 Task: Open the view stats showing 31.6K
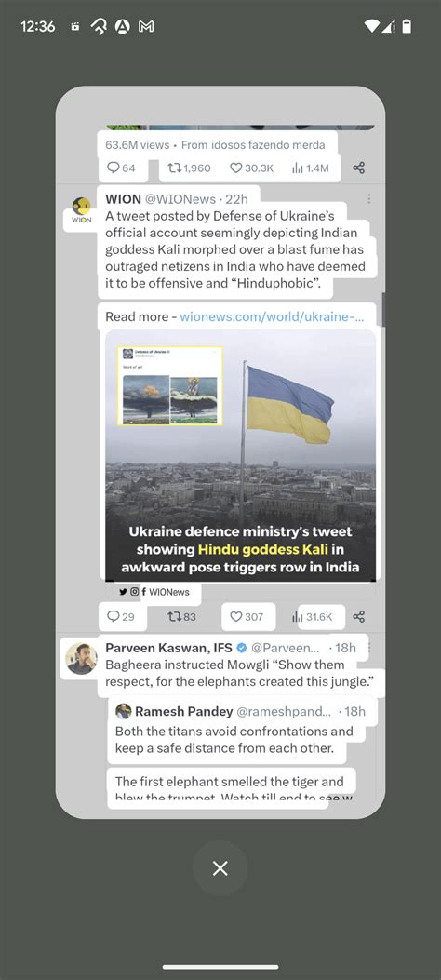click(x=298, y=617)
